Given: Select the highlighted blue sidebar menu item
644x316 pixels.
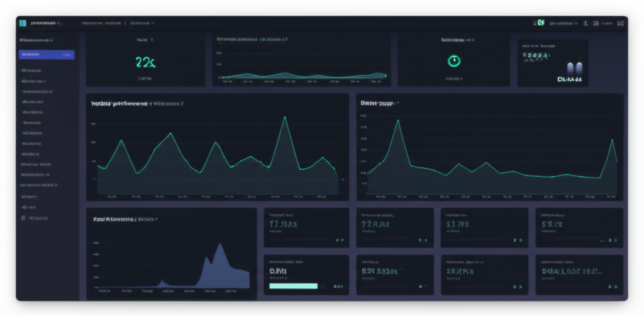Looking at the screenshot, I should click(47, 55).
